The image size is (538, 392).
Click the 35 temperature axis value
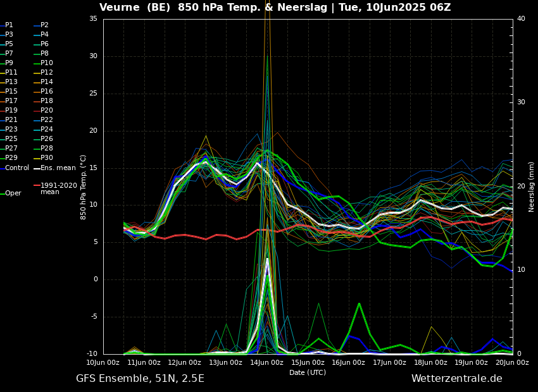93,18
